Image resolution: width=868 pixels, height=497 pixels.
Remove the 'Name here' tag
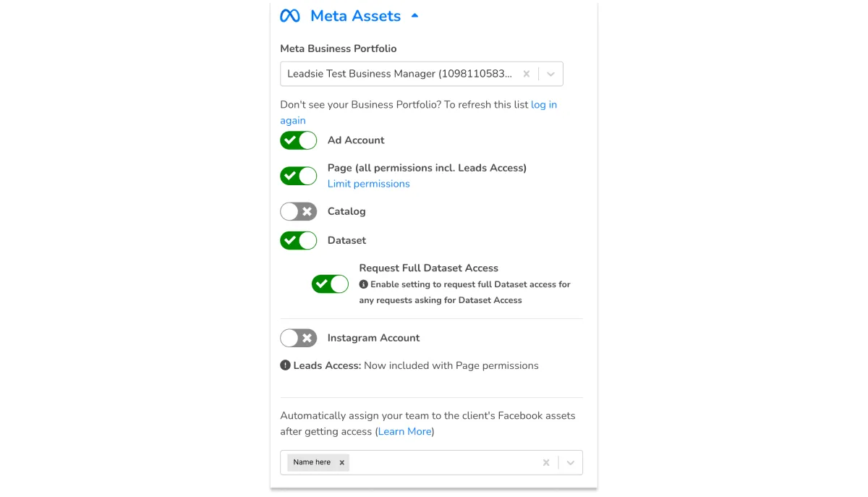click(x=342, y=462)
